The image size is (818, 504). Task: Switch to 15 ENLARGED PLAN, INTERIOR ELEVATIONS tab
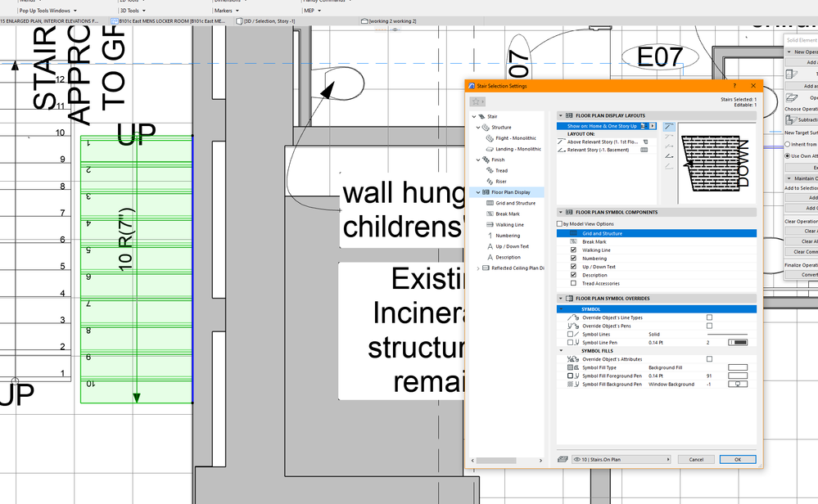(50, 21)
